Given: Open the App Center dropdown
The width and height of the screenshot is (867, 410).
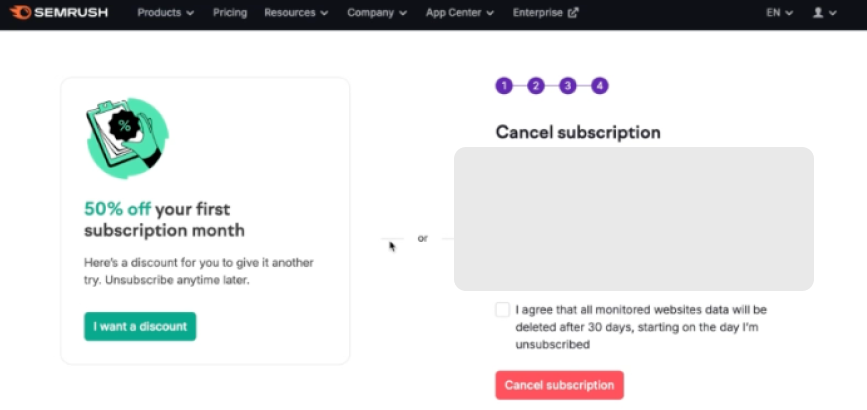Looking at the screenshot, I should click(459, 13).
